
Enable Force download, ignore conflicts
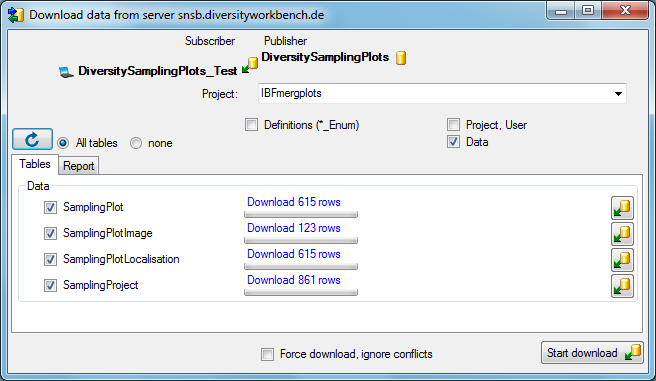[x=267, y=354]
